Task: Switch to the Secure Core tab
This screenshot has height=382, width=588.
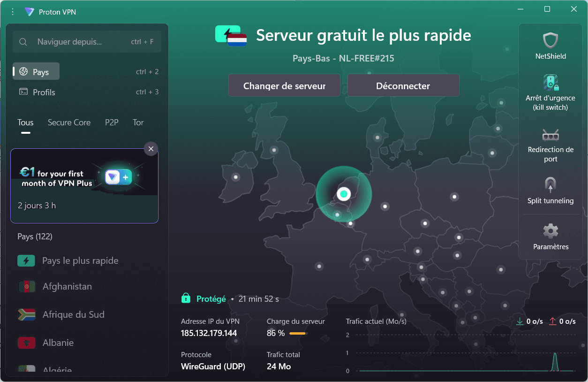Action: (x=69, y=122)
